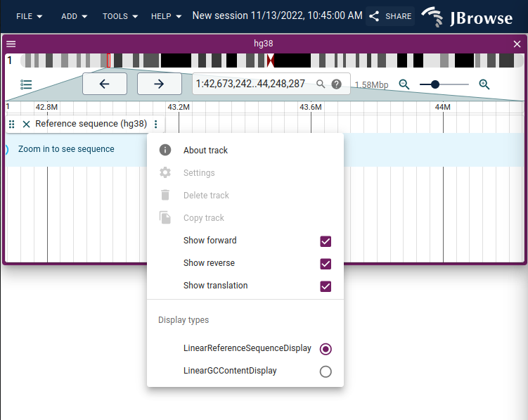Open the location search help icon
The image size is (528, 420).
click(336, 84)
